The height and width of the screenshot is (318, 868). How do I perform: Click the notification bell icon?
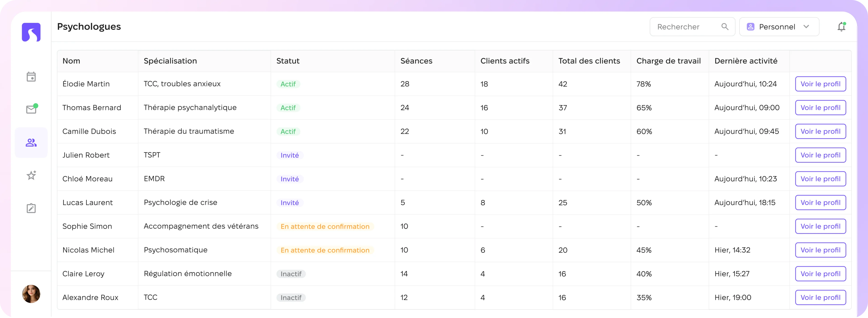[x=841, y=27]
